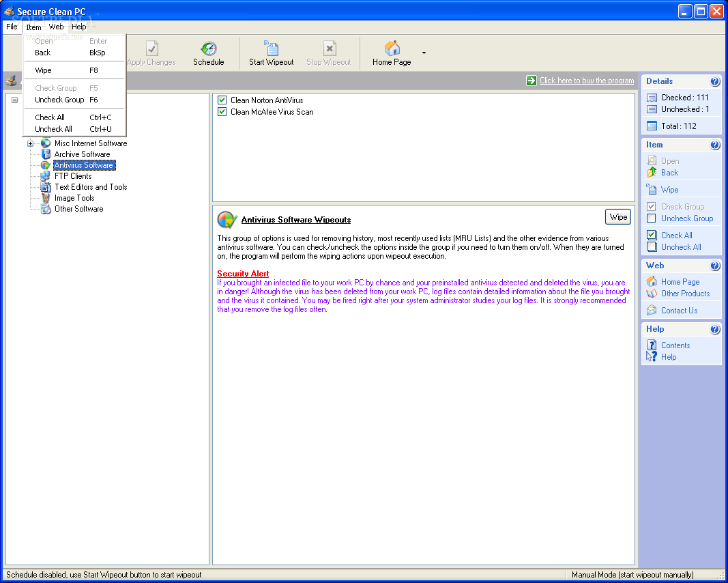Click the Schedule disabled status bar message
Viewport: 728px width, 583px height.
(104, 575)
